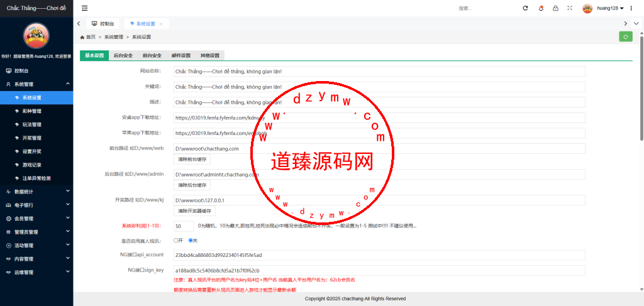The image size is (644, 306).
Task: Toggle fullscreen icon in header
Action: (569, 8)
